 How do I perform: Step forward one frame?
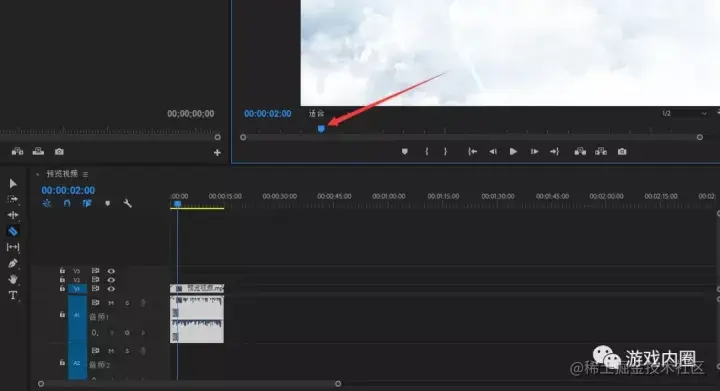tap(534, 151)
